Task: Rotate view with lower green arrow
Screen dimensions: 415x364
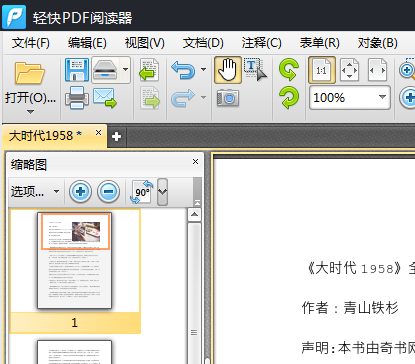Action: 289,98
